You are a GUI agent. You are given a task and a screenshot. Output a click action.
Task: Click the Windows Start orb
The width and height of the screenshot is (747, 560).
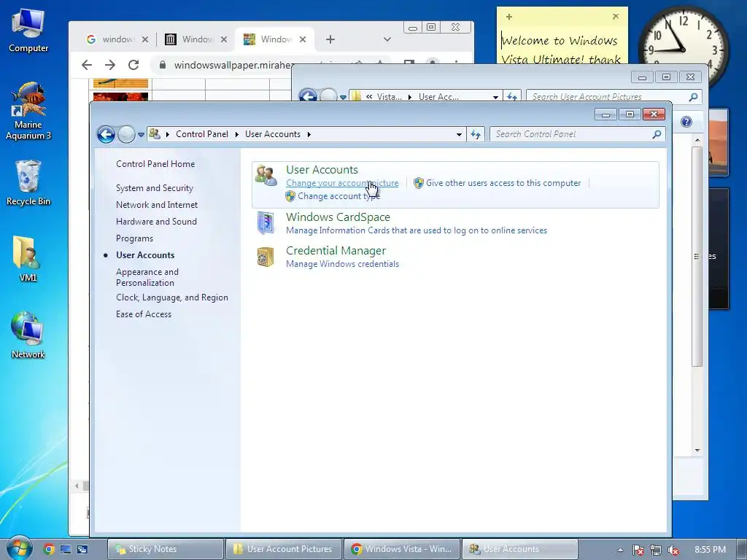tap(18, 548)
